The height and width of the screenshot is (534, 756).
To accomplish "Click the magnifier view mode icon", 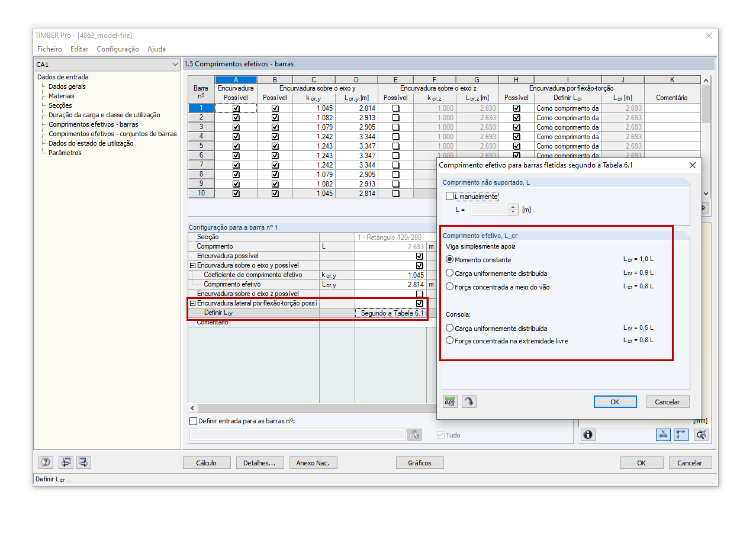I will click(x=702, y=435).
